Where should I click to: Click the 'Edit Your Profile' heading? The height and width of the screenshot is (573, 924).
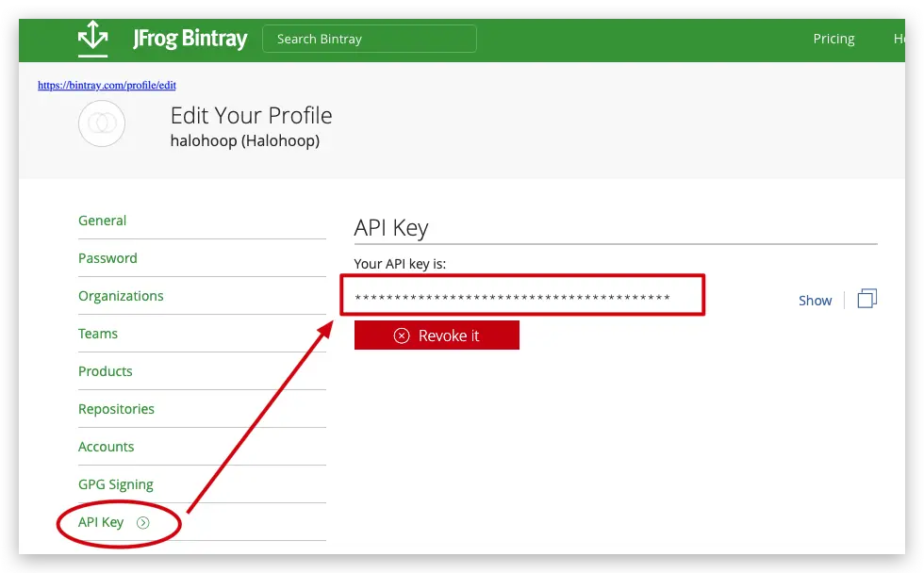tap(251, 115)
